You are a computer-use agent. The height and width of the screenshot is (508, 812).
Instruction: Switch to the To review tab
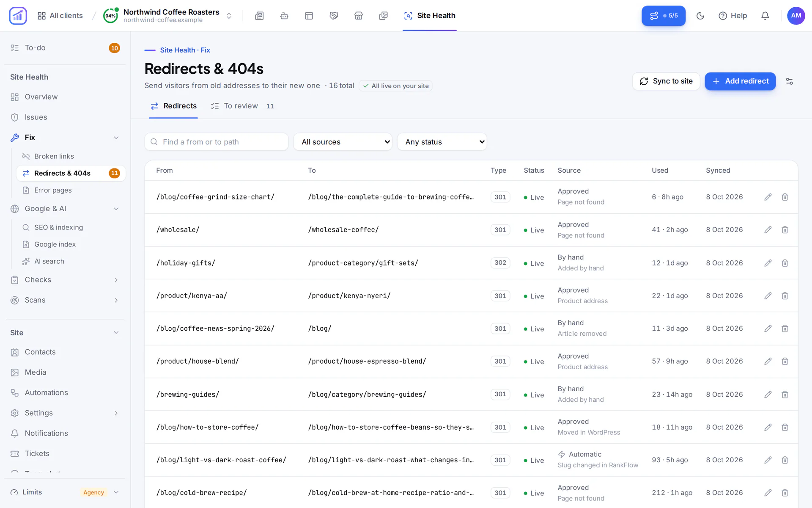243,106
